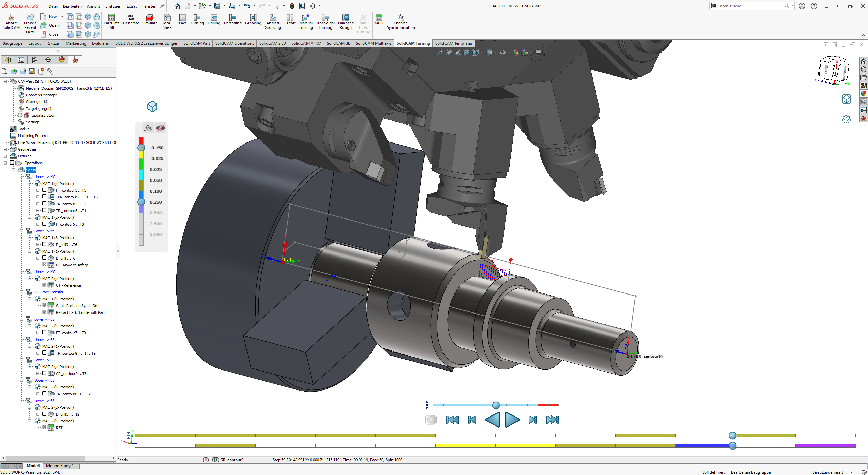Add a Drilling operation

click(x=214, y=20)
